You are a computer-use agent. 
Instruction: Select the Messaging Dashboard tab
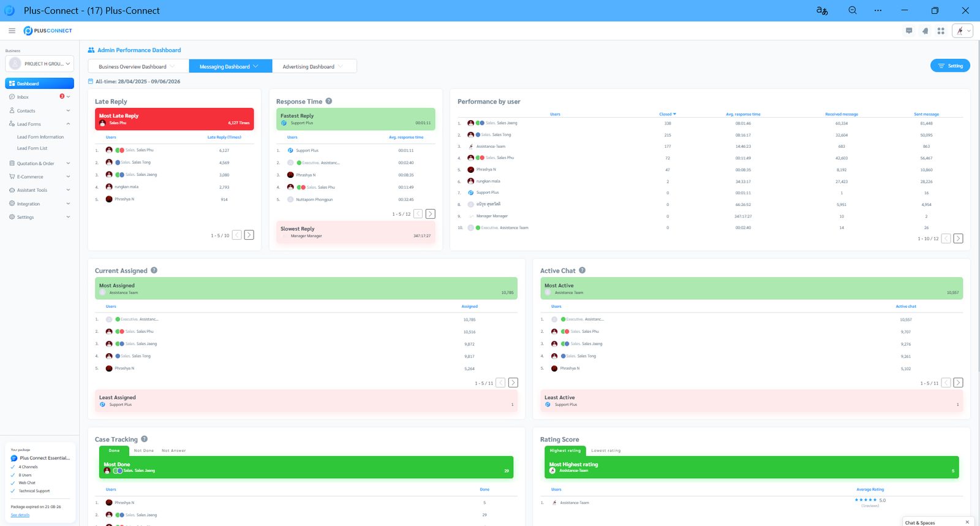(230, 66)
